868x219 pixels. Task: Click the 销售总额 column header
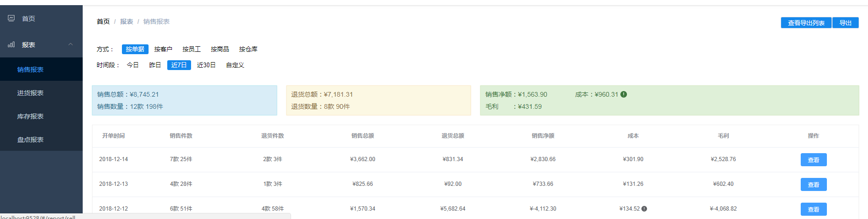[x=363, y=136]
